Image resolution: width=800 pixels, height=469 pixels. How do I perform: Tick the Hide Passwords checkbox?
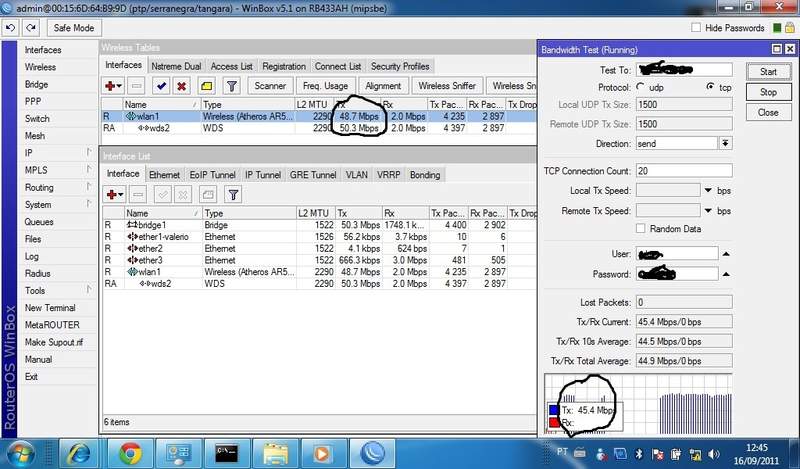(x=695, y=28)
